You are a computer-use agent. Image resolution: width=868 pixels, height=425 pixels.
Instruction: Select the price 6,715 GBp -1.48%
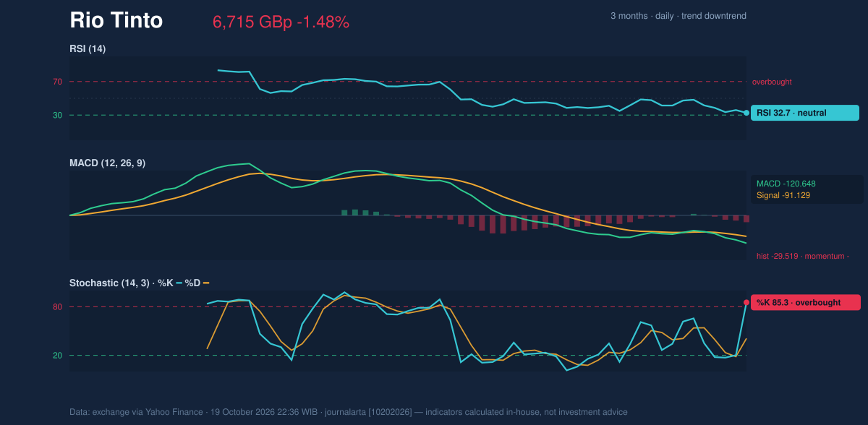click(x=281, y=22)
